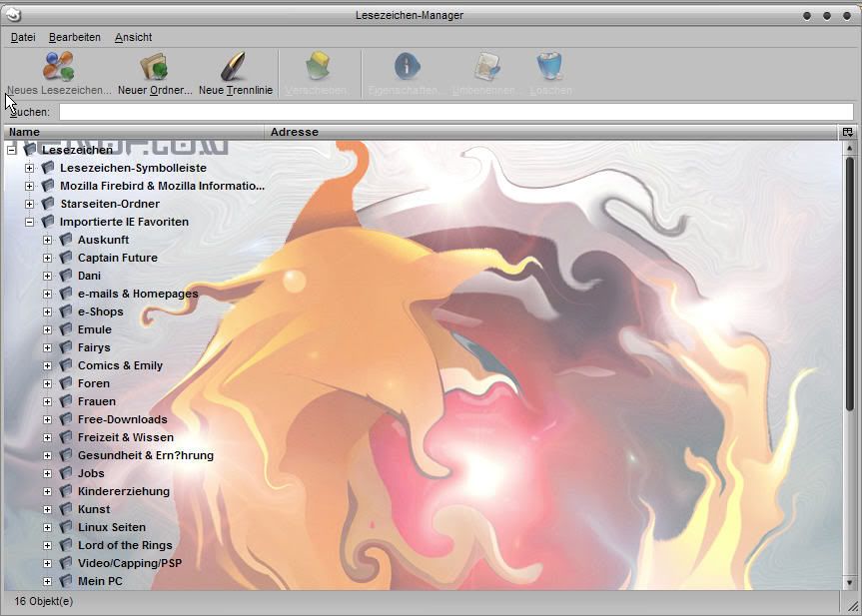Sort by the Name column header
This screenshot has height=616, width=862.
pos(134,132)
